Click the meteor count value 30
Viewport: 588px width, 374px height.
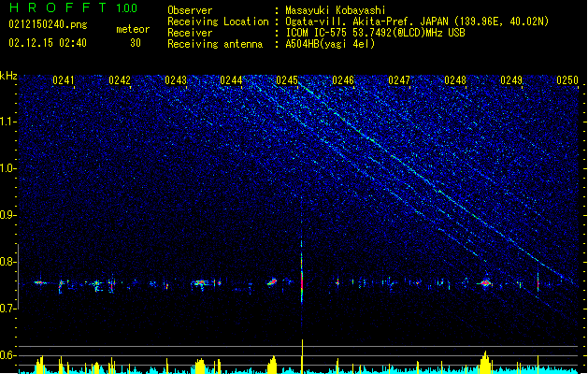tap(136, 43)
